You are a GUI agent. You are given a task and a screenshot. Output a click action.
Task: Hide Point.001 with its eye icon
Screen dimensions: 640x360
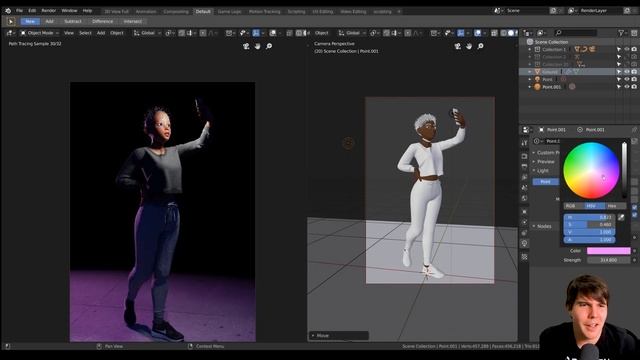pyautogui.click(x=627, y=87)
